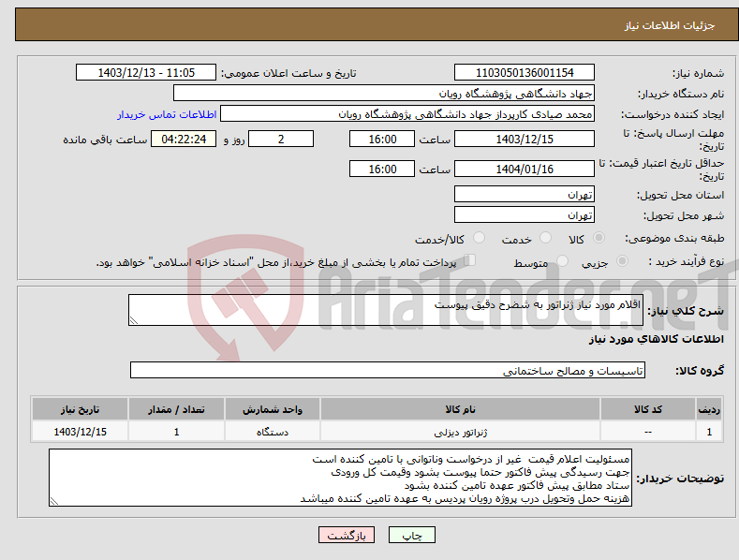Click the شرح کلی نیاز description textarea
The image size is (739, 560).
click(x=386, y=310)
